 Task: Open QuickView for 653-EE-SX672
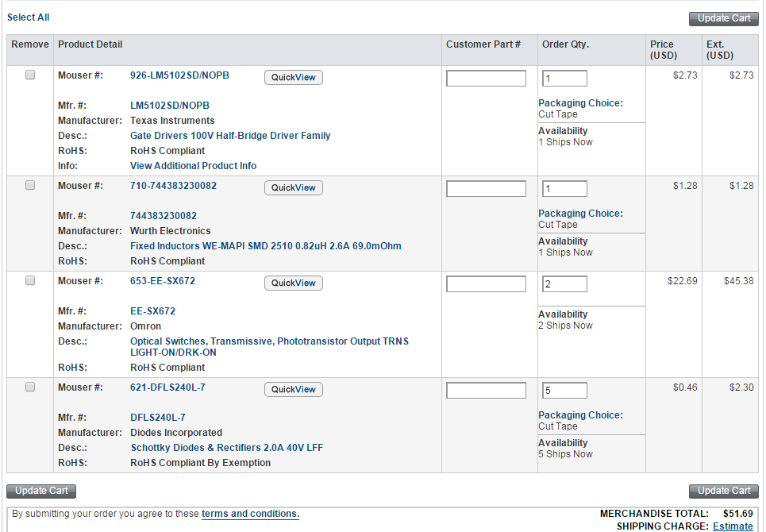(294, 283)
